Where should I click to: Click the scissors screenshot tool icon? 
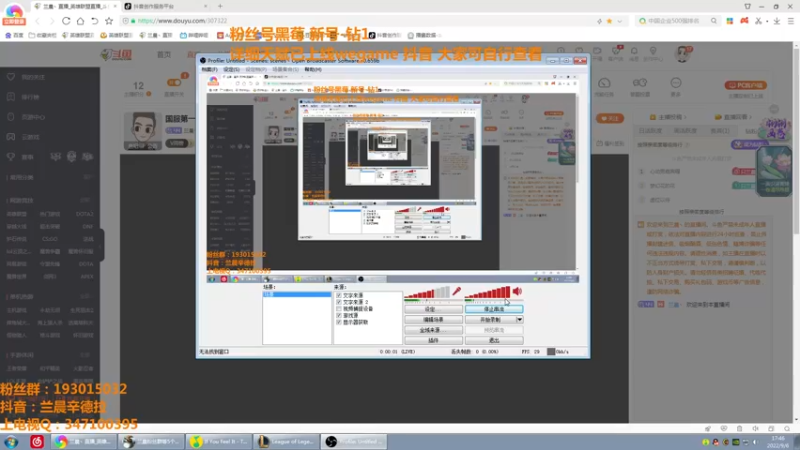[759, 21]
